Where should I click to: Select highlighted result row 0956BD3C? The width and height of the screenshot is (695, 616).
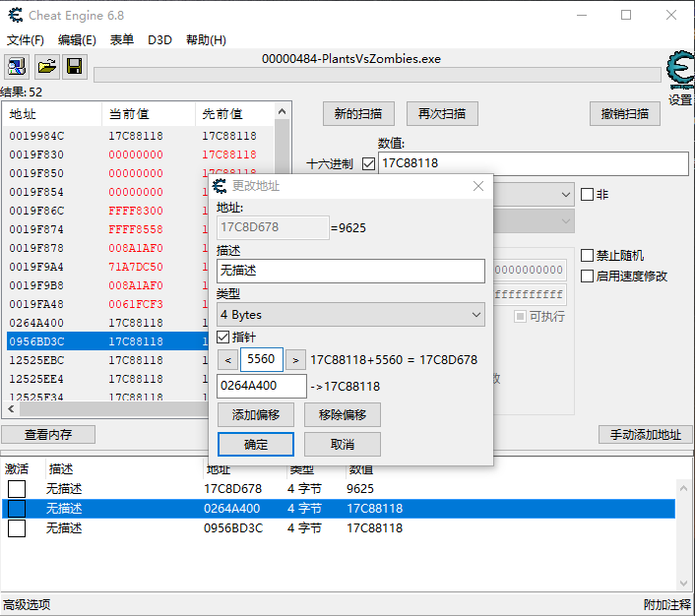(x=107, y=341)
